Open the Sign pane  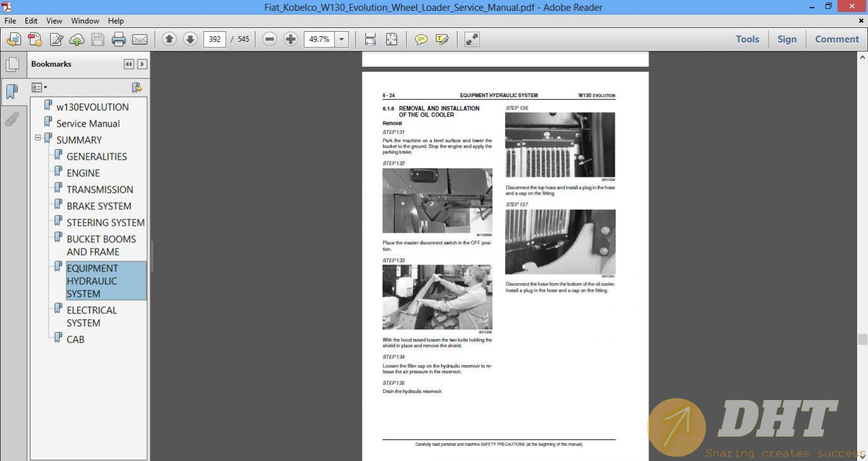(x=787, y=39)
